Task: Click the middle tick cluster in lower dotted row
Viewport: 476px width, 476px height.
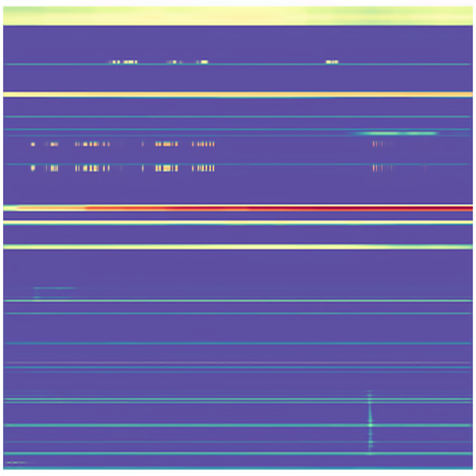Action: (166, 168)
